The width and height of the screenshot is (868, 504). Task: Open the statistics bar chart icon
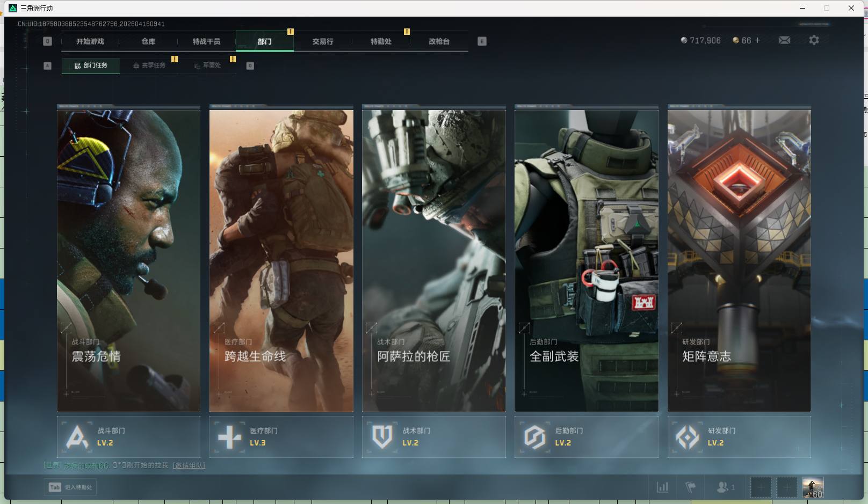(663, 487)
